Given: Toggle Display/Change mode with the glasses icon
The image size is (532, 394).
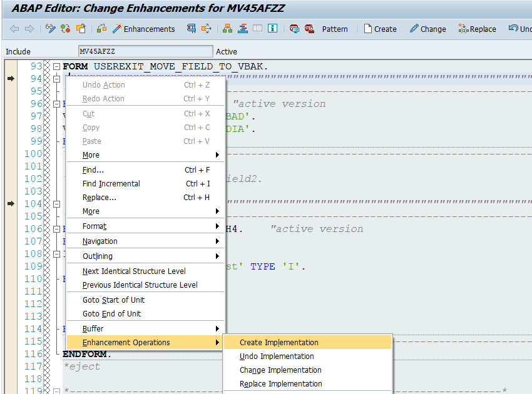Looking at the screenshot, I should coord(49,28).
